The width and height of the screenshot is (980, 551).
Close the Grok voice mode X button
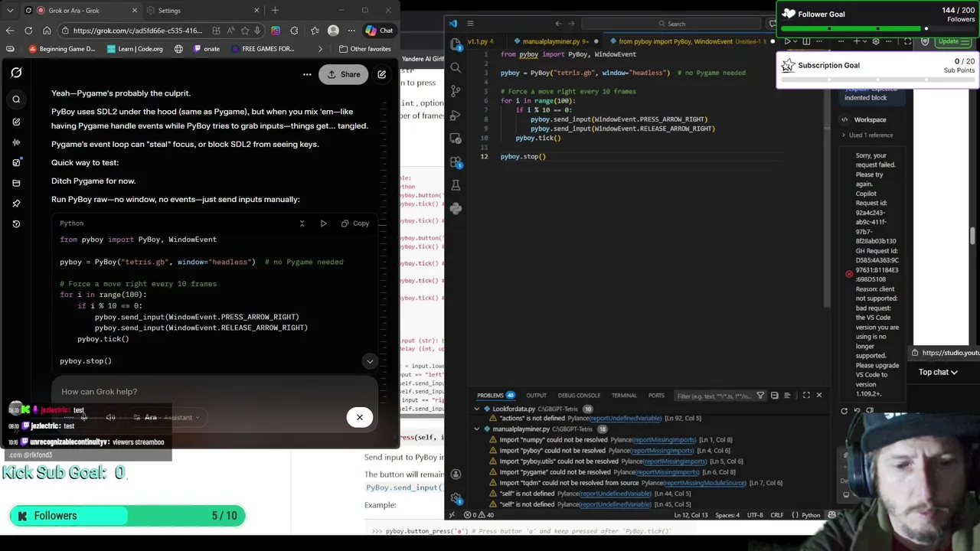click(x=359, y=417)
